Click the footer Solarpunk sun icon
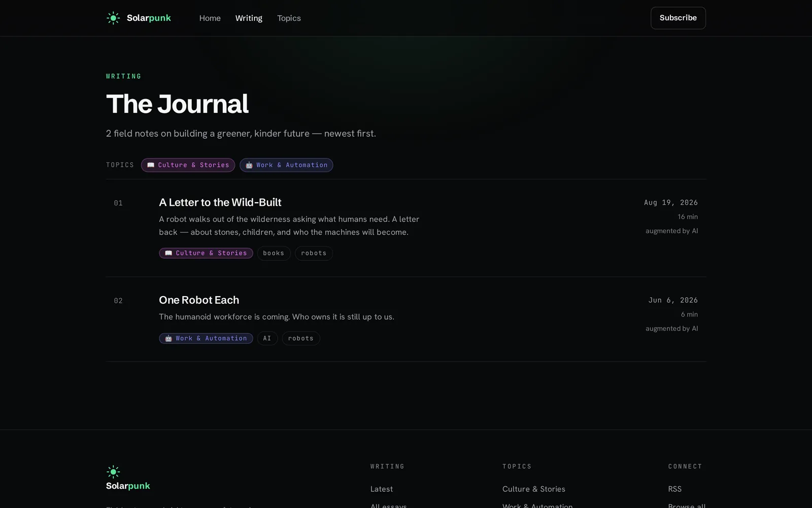 pyautogui.click(x=113, y=472)
